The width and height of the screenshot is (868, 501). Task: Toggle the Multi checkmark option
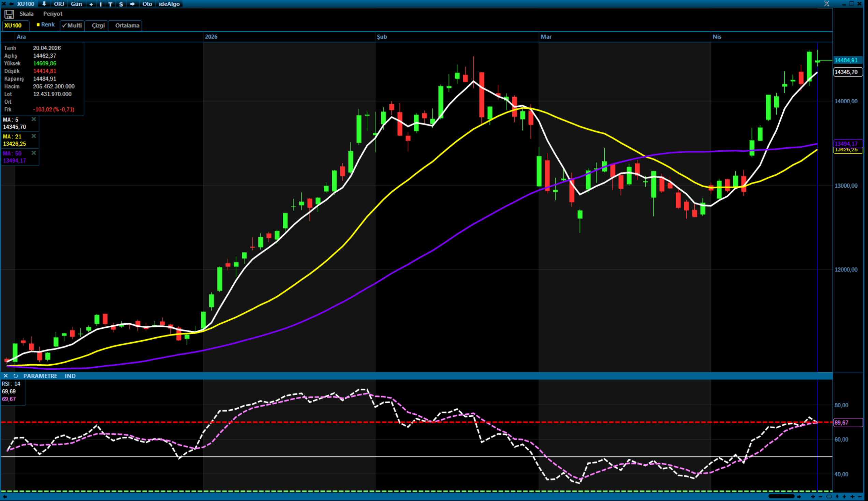72,26
